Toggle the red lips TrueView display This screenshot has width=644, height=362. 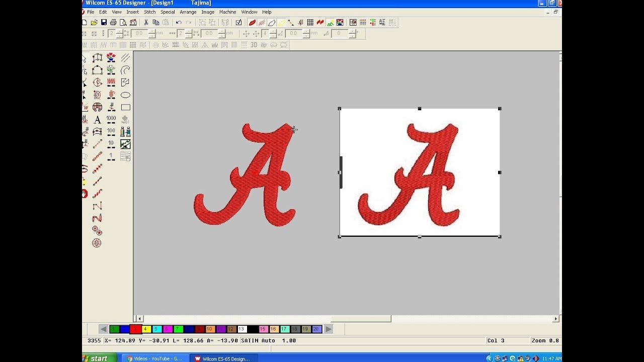tap(252, 22)
